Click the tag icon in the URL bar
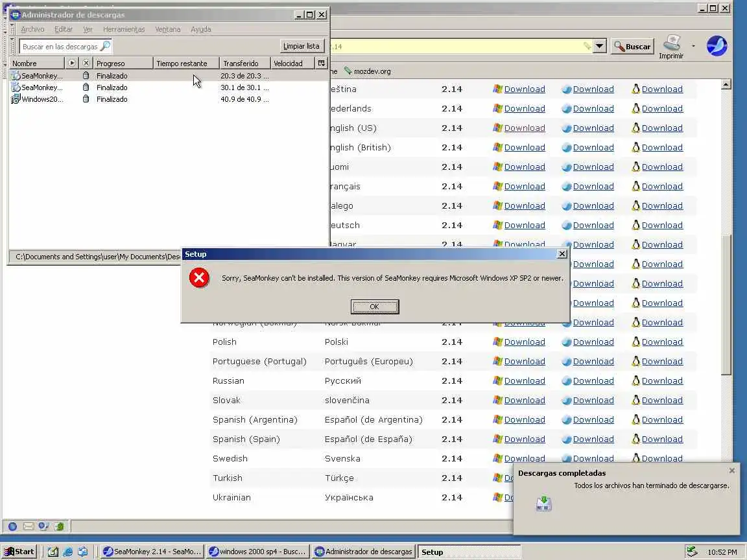Viewport: 747px width, 560px height. point(587,46)
